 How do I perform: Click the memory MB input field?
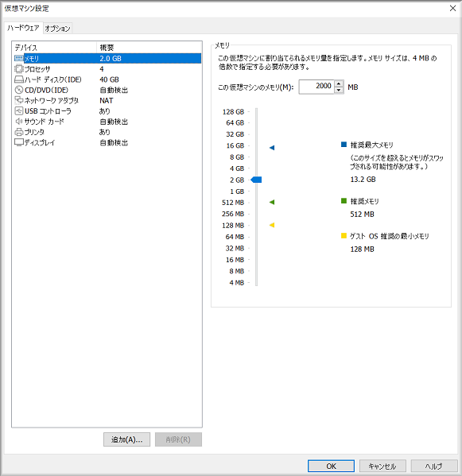[316, 87]
